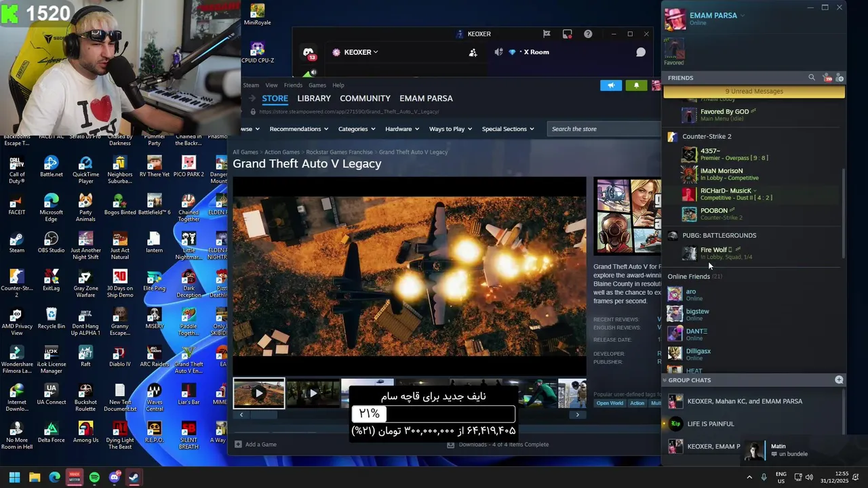Viewport: 868px width, 488px height.
Task: Open Diablo IV desktop shortcut
Action: click(x=119, y=357)
